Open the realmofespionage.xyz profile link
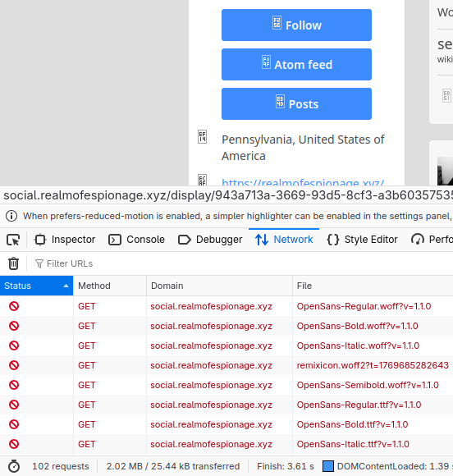Screen dimensions: 453x476 click(x=303, y=182)
